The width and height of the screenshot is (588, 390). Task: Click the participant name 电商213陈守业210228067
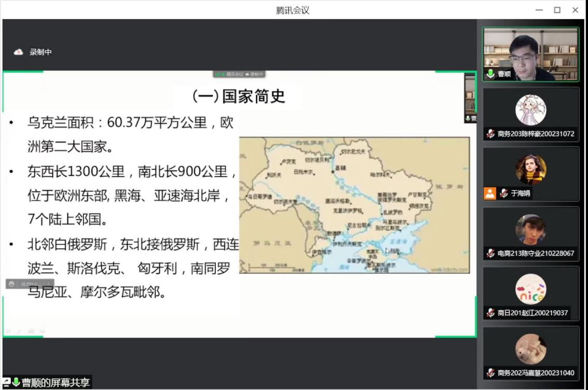(536, 253)
